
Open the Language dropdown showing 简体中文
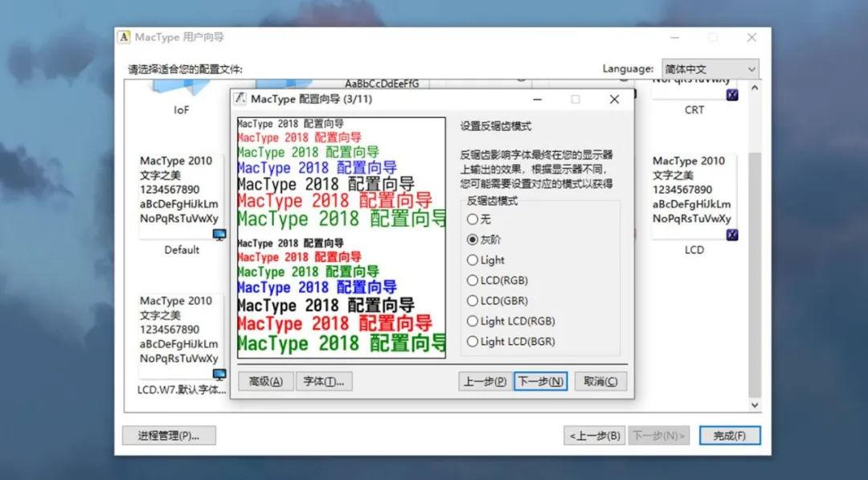point(710,68)
